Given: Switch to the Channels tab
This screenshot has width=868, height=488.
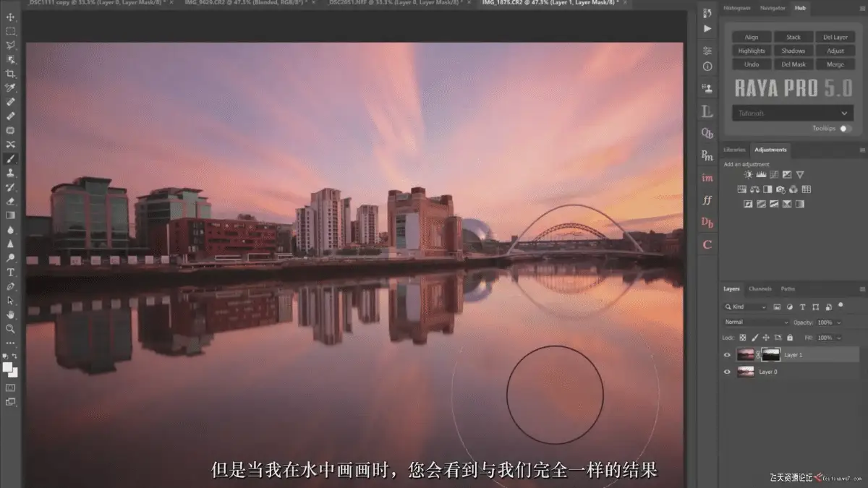Looking at the screenshot, I should pos(760,289).
